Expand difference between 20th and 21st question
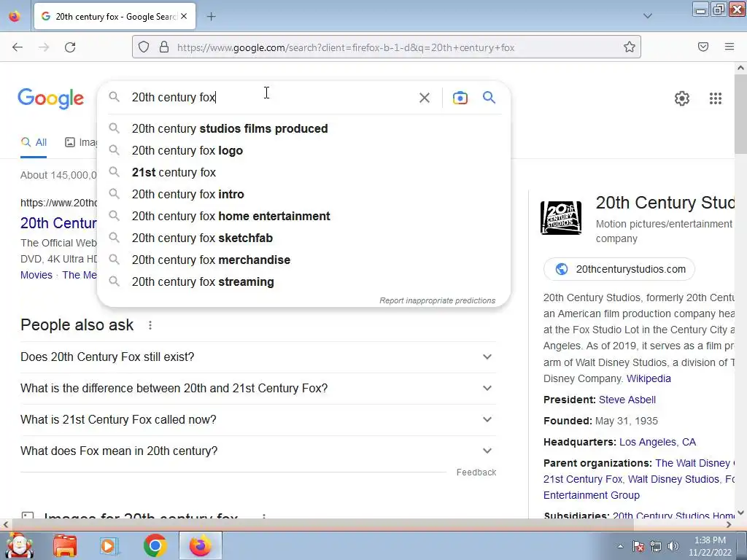 pyautogui.click(x=258, y=389)
